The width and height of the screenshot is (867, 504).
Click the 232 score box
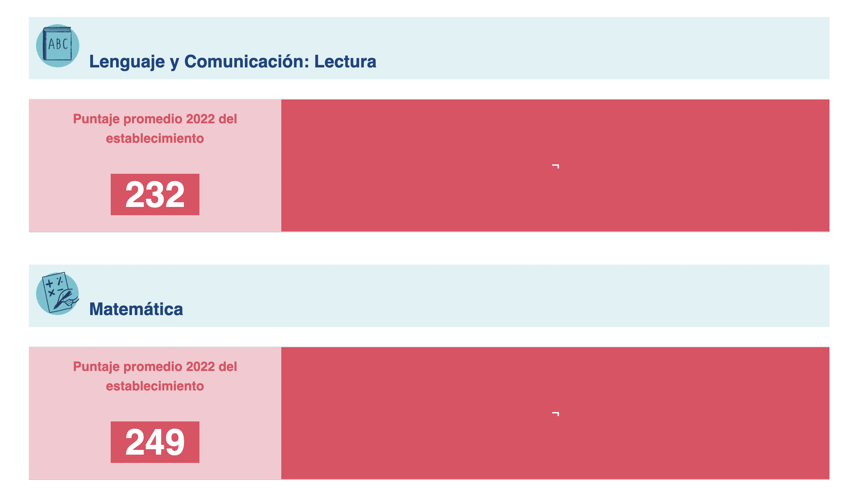click(x=155, y=194)
